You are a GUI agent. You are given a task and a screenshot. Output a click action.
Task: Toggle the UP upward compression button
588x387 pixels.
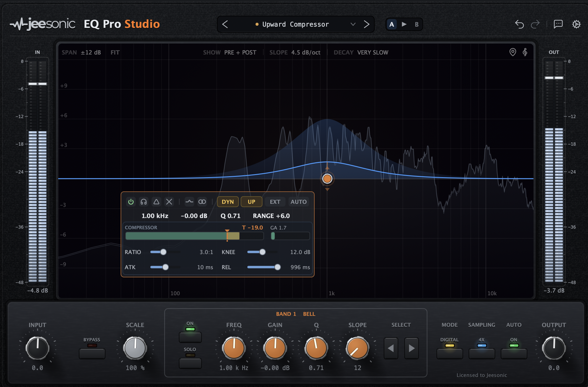tap(251, 202)
